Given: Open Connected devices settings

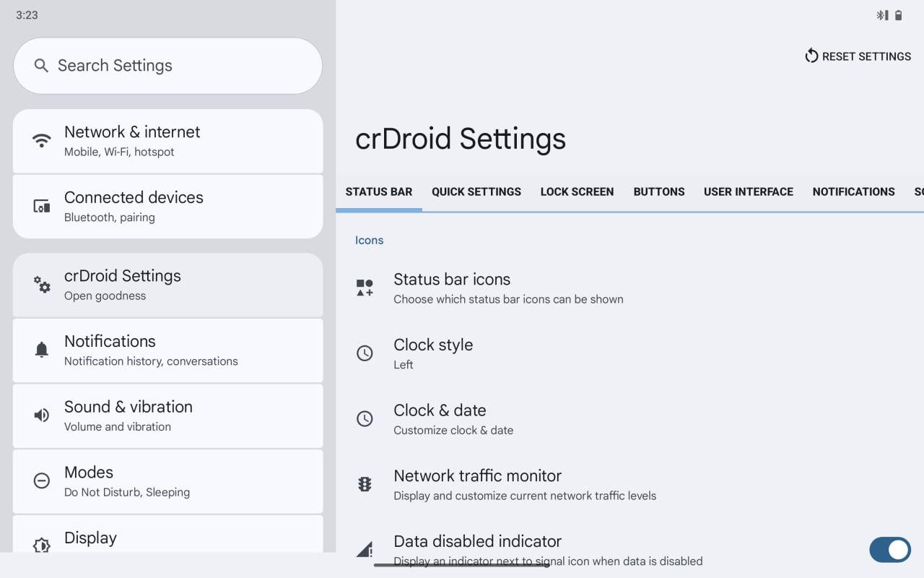Looking at the screenshot, I should click(168, 207).
